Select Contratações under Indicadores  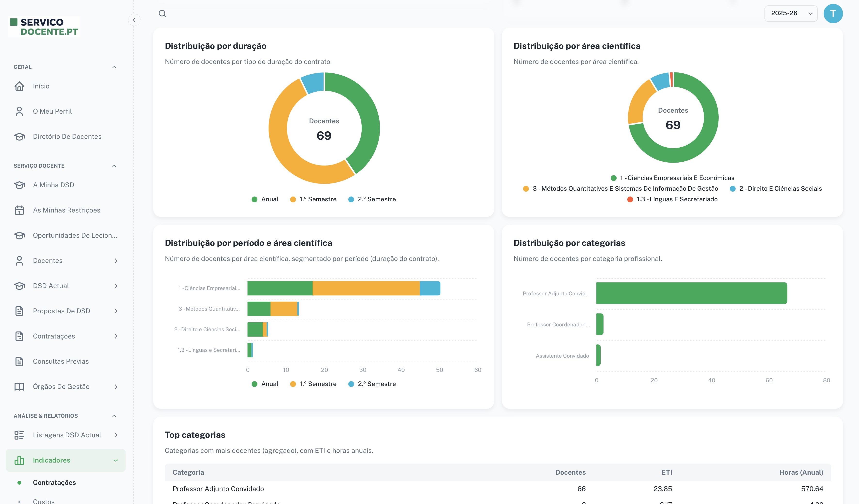pyautogui.click(x=54, y=482)
